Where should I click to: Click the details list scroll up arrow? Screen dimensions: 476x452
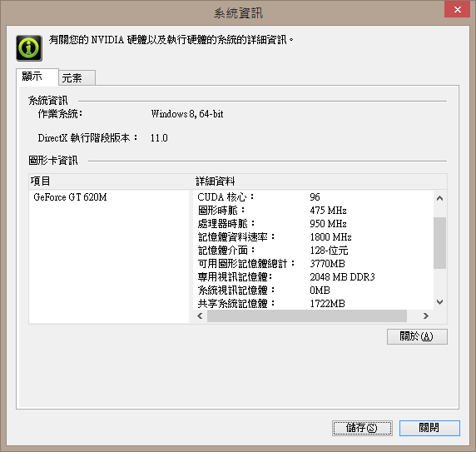[x=439, y=198]
